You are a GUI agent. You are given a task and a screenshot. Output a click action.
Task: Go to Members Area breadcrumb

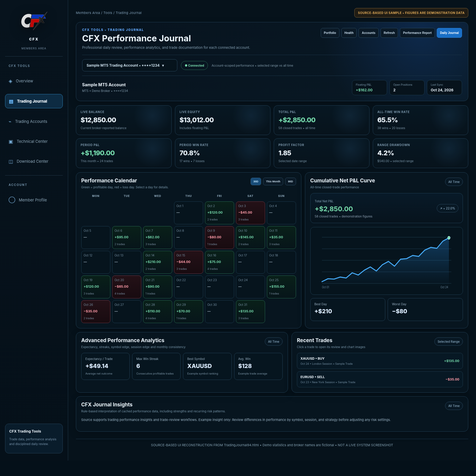coord(88,13)
